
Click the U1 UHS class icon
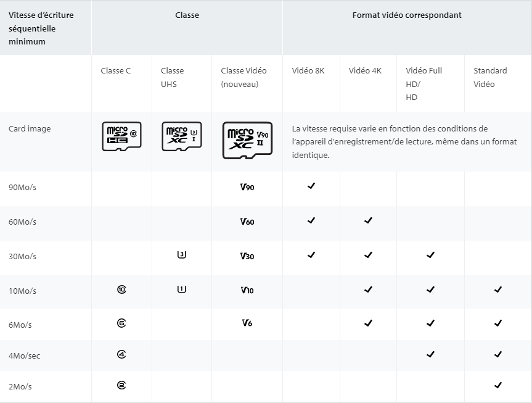click(x=182, y=289)
